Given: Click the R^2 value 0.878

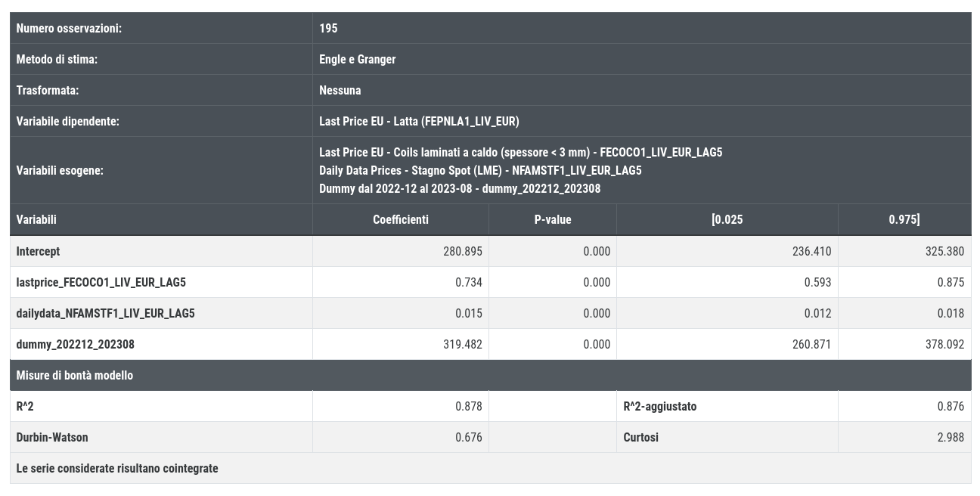Looking at the screenshot, I should click(x=468, y=406).
